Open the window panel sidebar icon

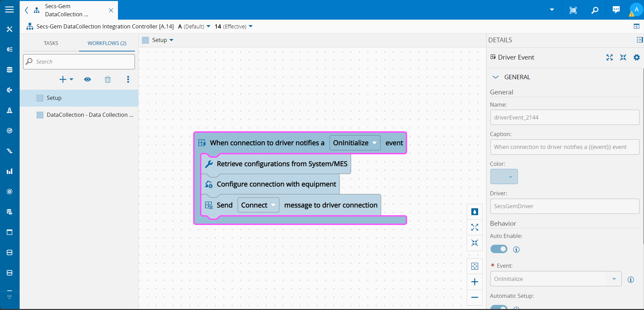pyautogui.click(x=9, y=232)
